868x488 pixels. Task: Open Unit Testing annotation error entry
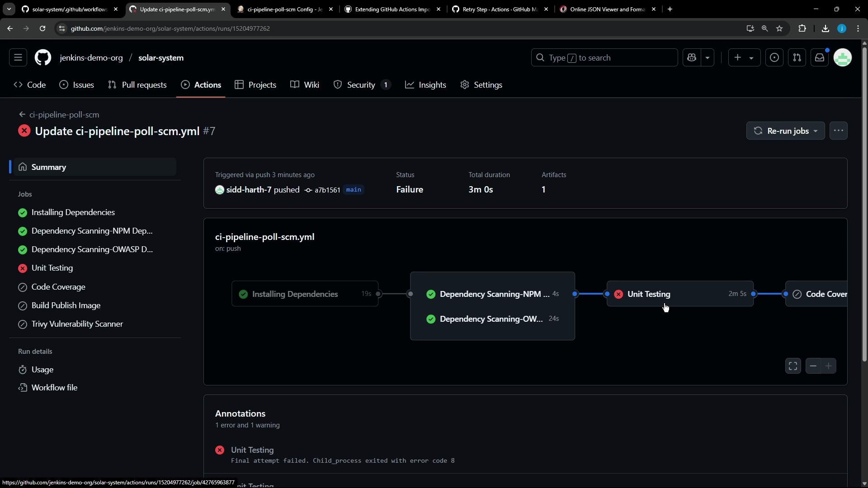[252, 450]
